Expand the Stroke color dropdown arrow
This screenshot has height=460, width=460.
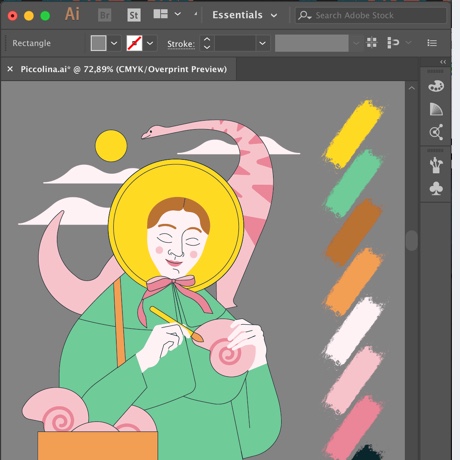pos(150,43)
